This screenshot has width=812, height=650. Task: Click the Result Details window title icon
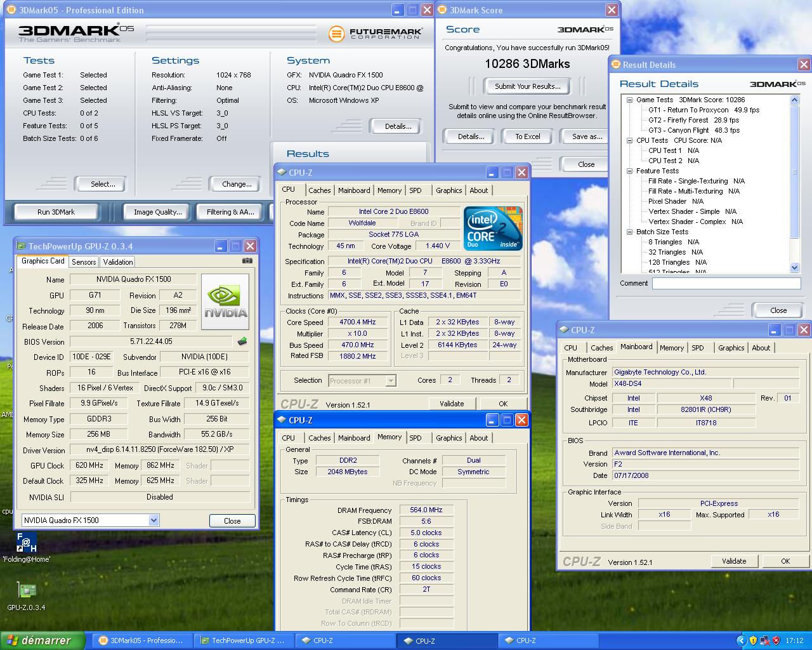pos(615,65)
